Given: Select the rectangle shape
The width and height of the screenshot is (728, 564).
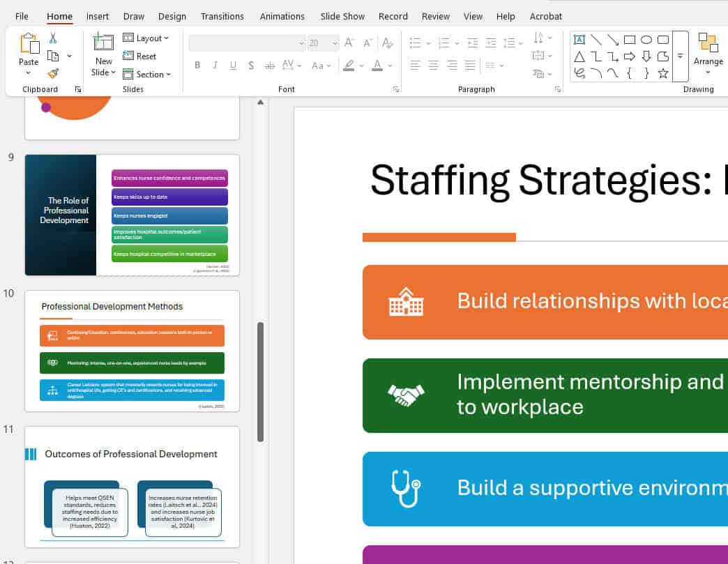Looking at the screenshot, I should [x=630, y=40].
